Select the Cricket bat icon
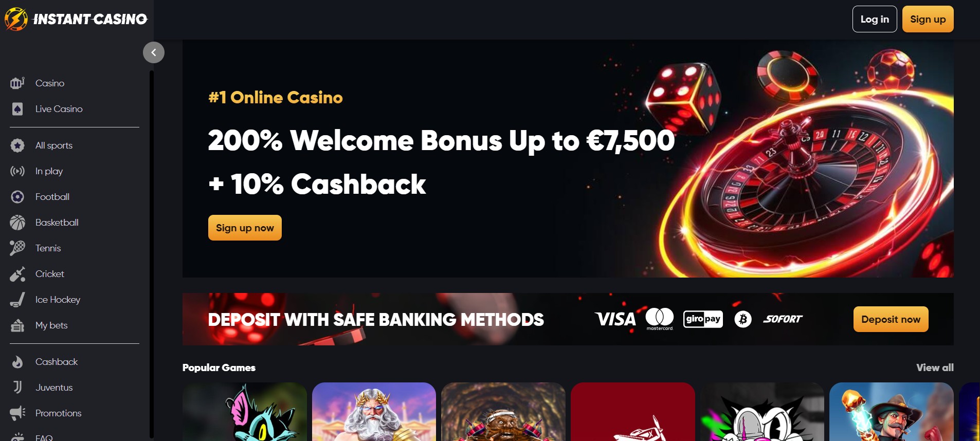Image resolution: width=980 pixels, height=441 pixels. [17, 274]
